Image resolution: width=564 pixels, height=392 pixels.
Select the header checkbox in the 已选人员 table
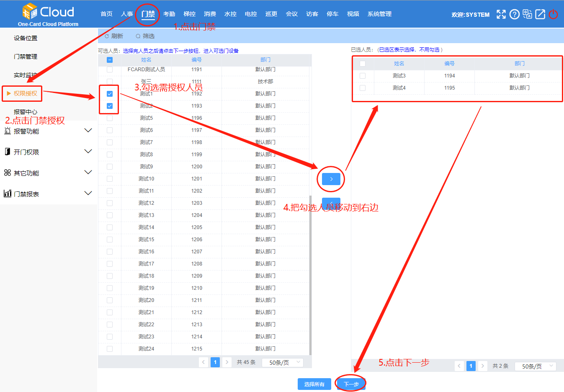[x=363, y=64]
